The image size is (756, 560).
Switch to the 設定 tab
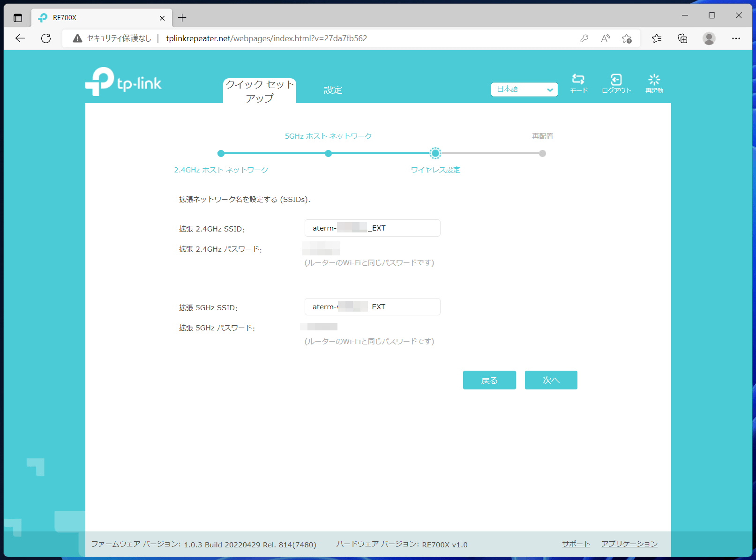(333, 90)
